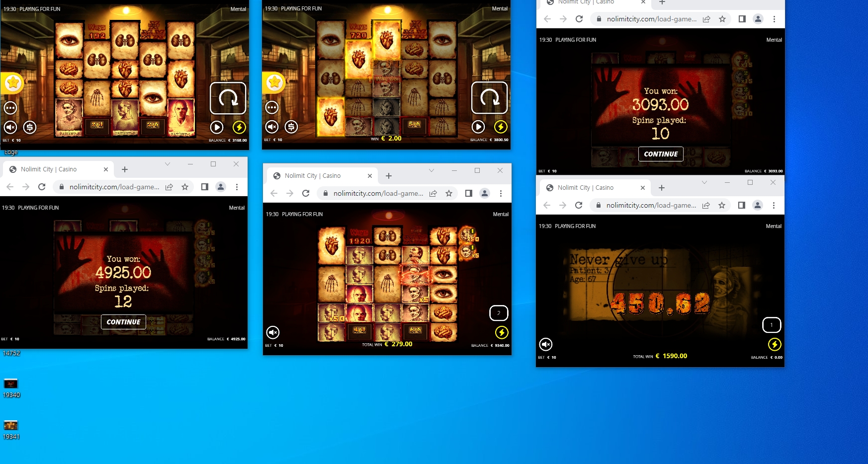Viewport: 868px width, 464px height.
Task: Open side panel in the 1590.00 total win window
Action: click(x=742, y=205)
